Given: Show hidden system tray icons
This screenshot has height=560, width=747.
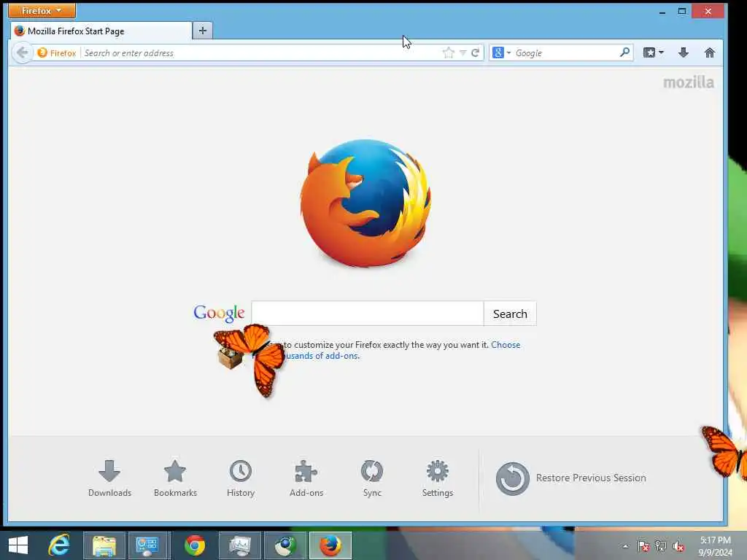Looking at the screenshot, I should (625, 546).
